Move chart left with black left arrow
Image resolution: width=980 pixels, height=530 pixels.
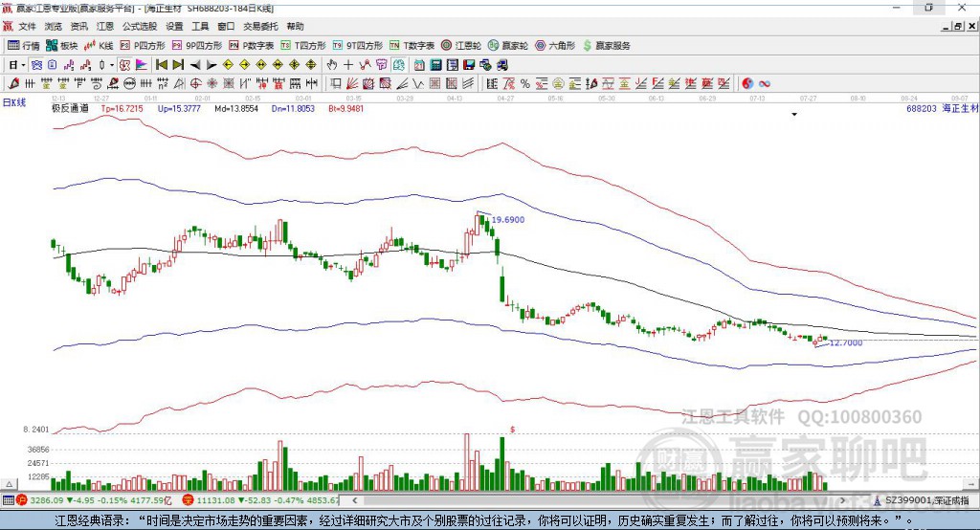[x=195, y=65]
